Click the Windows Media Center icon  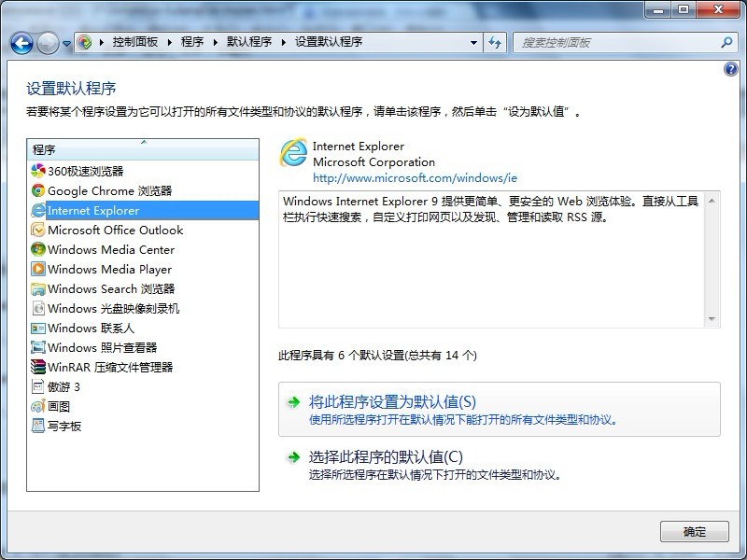click(38, 249)
